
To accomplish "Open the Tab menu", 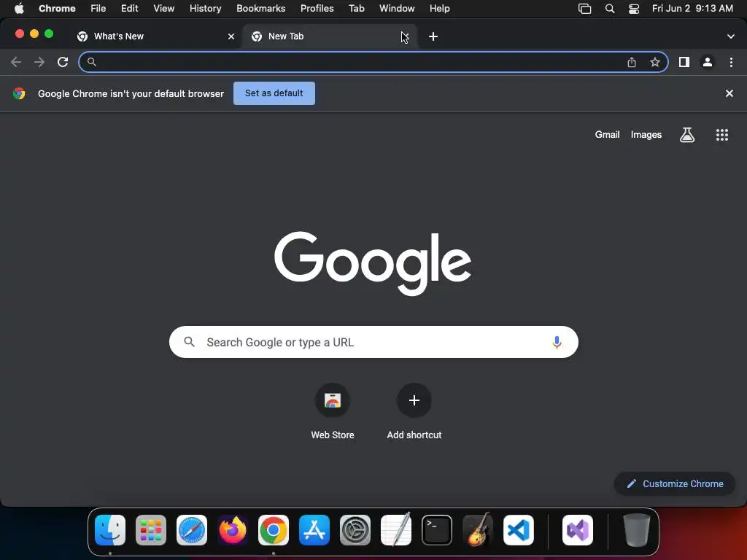I will pos(356,8).
